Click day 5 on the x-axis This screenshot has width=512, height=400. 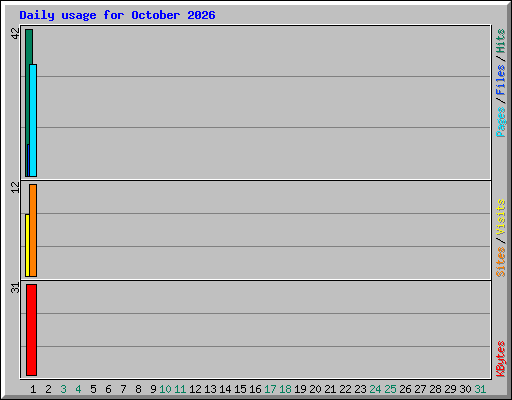coord(93,389)
